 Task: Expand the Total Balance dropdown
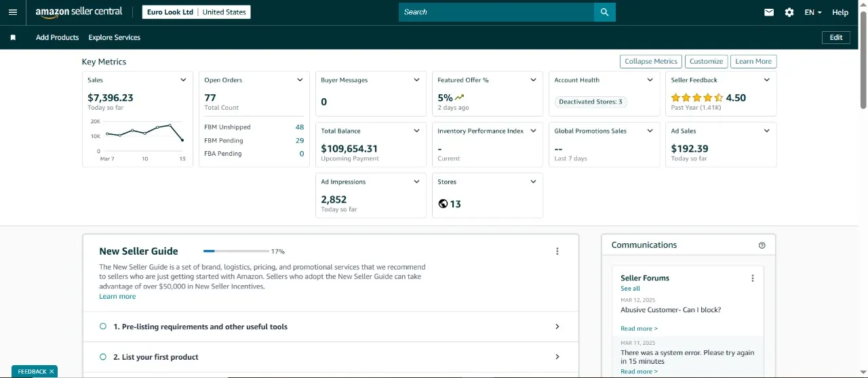[x=416, y=131]
